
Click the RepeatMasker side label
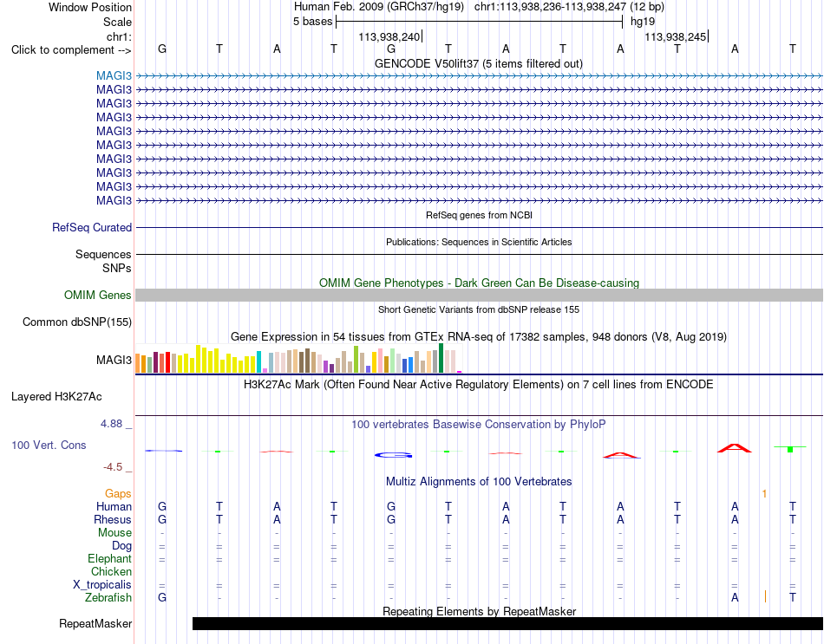coord(95,623)
